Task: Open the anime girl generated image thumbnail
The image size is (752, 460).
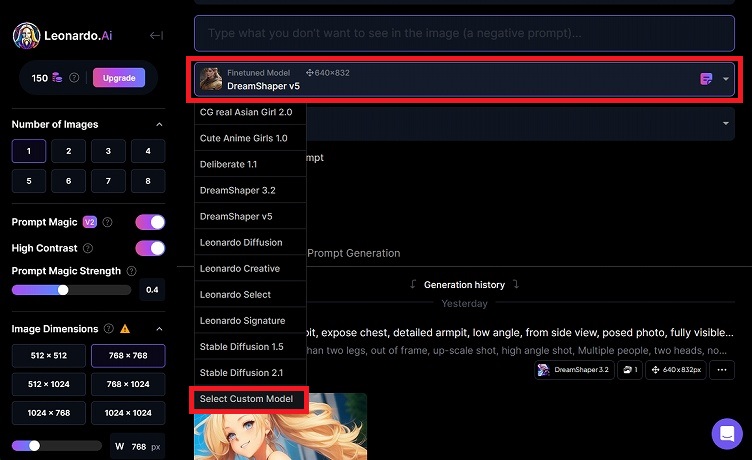Action: 281,426
